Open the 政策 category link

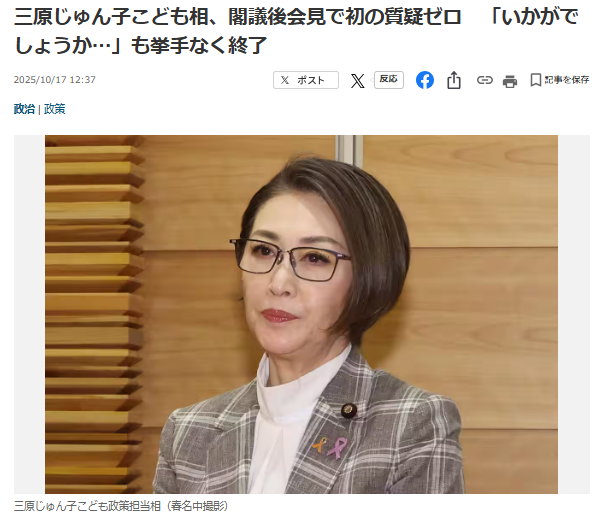[x=55, y=109]
